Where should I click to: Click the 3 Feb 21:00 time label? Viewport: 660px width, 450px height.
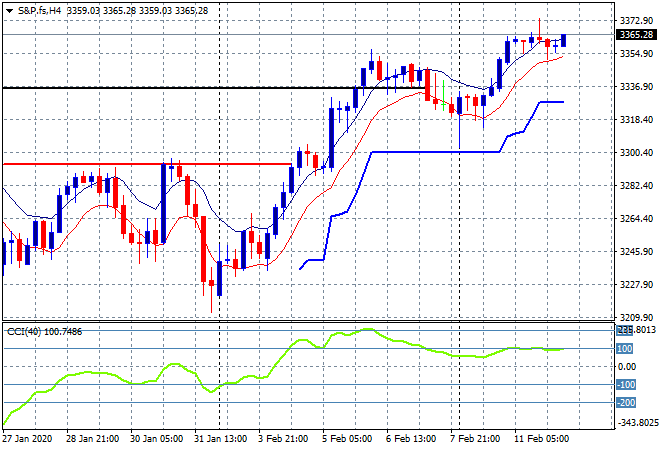pyautogui.click(x=283, y=439)
